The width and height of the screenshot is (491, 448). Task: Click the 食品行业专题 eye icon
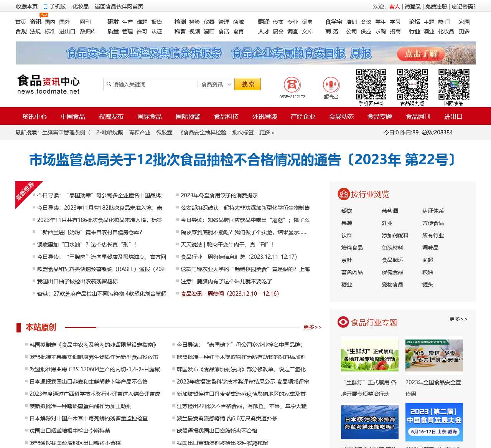343,322
